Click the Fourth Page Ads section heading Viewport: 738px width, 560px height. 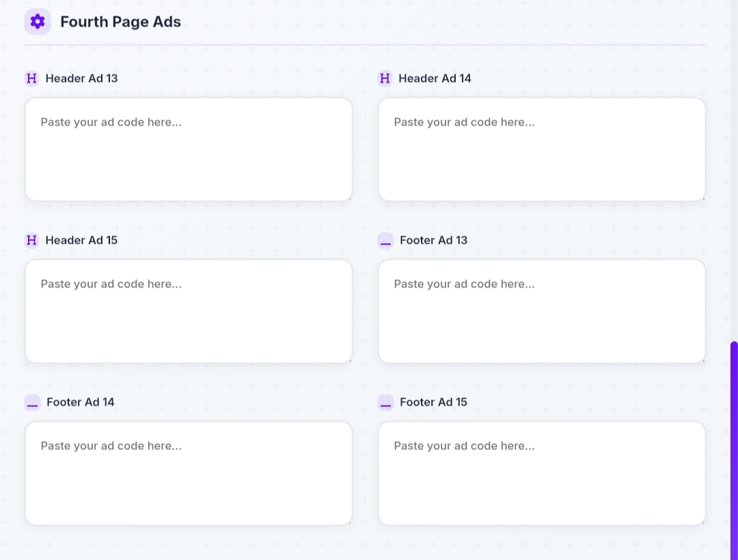pyautogui.click(x=120, y=22)
